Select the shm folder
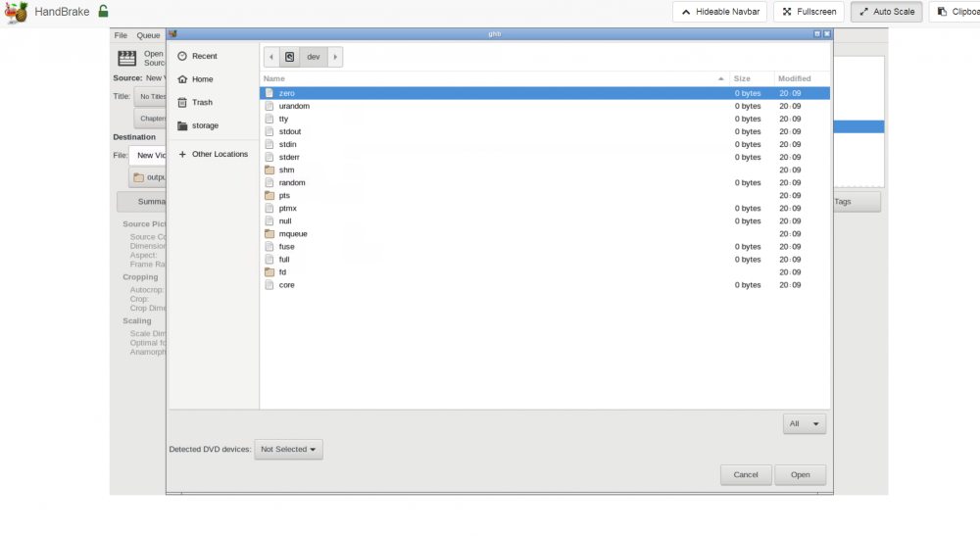The width and height of the screenshot is (980, 536). point(544,170)
